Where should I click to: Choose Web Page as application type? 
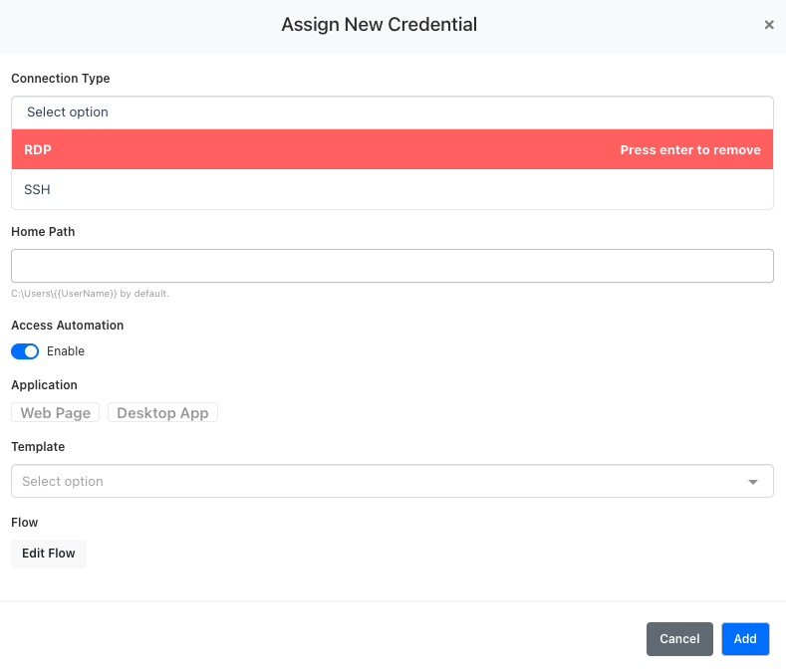tap(56, 412)
